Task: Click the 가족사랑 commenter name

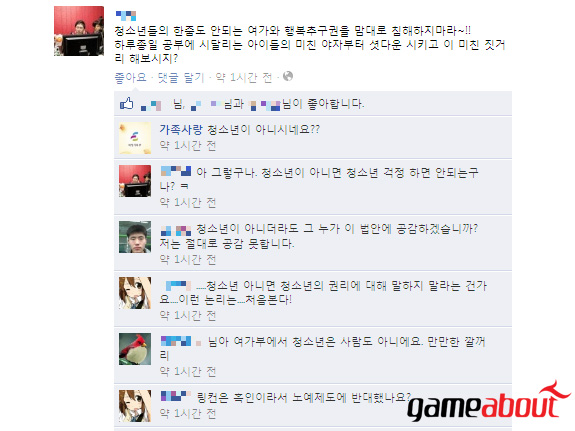Action: click(181, 129)
